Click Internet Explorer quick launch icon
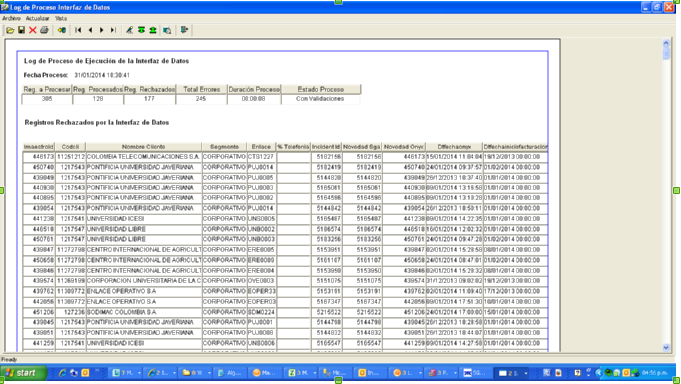 coord(63,373)
